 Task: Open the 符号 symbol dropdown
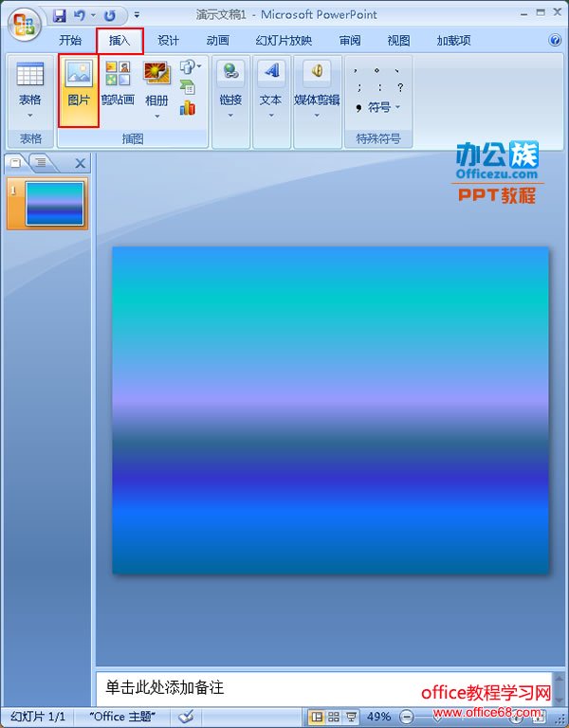point(378,108)
